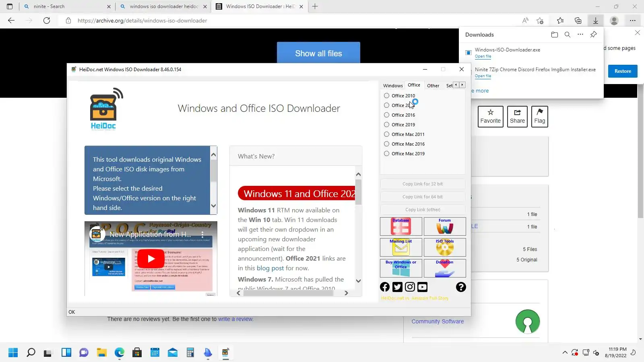Open the Community Software link

click(x=438, y=321)
